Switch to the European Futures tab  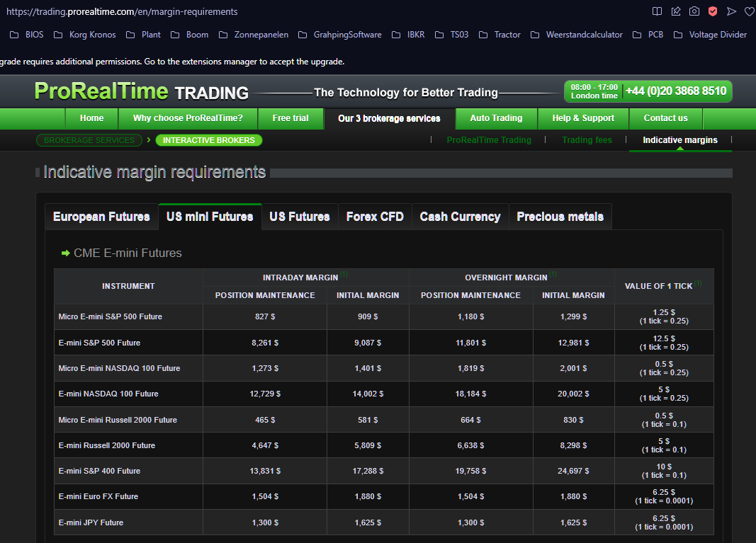click(101, 217)
